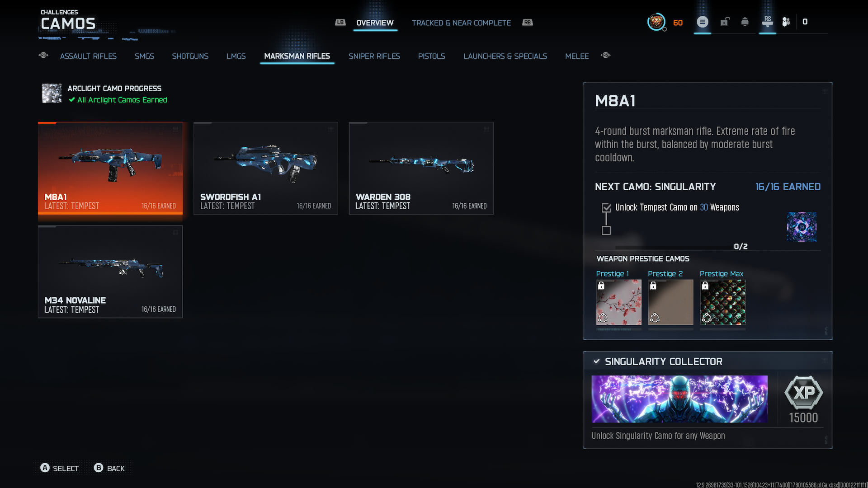Open the Launchers & Specials category
The width and height of the screenshot is (868, 488).
(x=505, y=56)
